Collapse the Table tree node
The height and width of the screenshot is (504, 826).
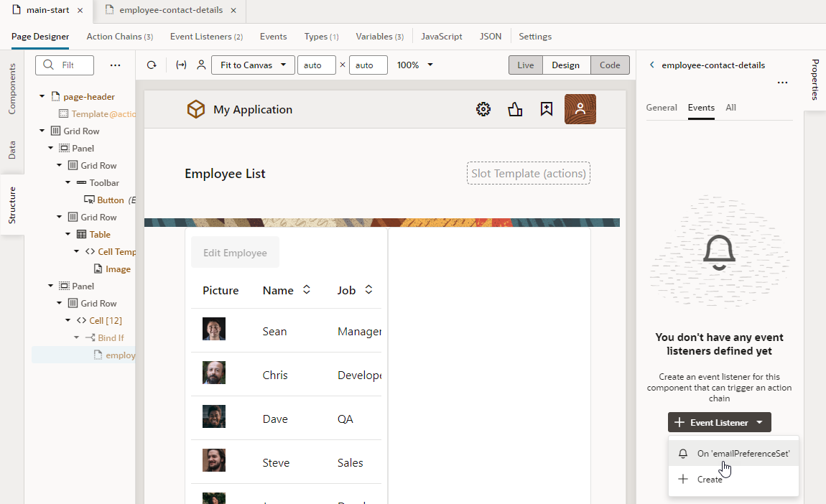pos(68,234)
